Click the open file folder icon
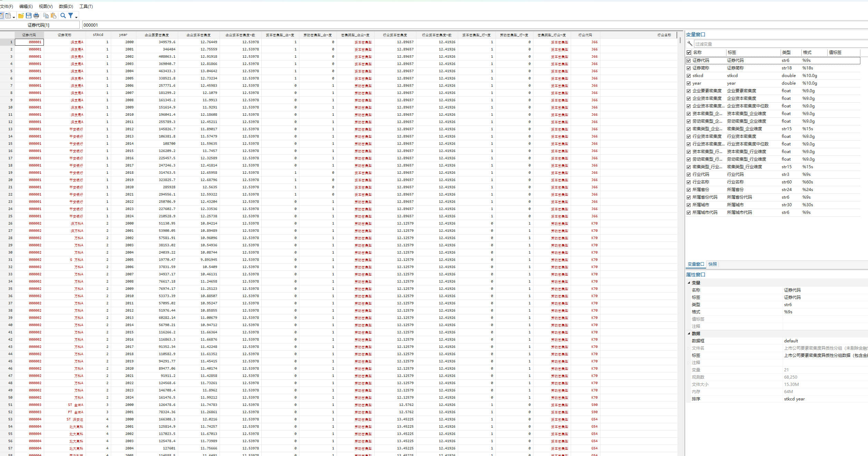 [x=21, y=16]
